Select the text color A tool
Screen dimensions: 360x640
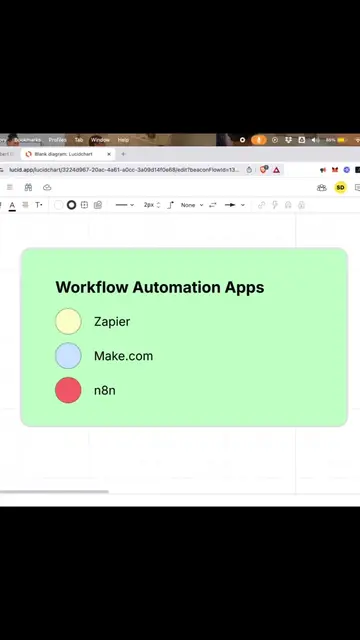tap(12, 205)
